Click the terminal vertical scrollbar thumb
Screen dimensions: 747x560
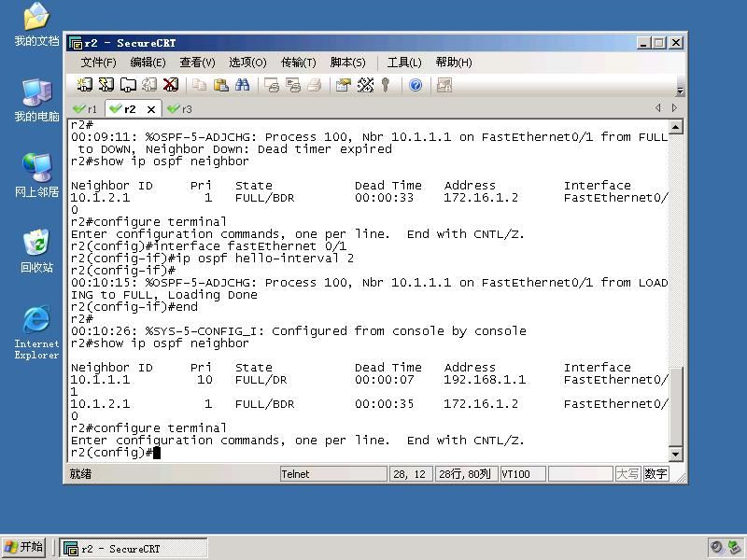[x=675, y=405]
